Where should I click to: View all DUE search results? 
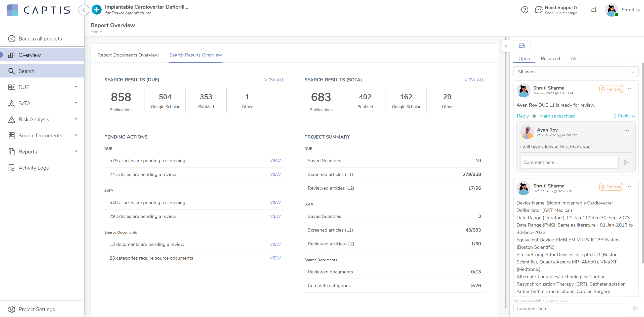[274, 80]
